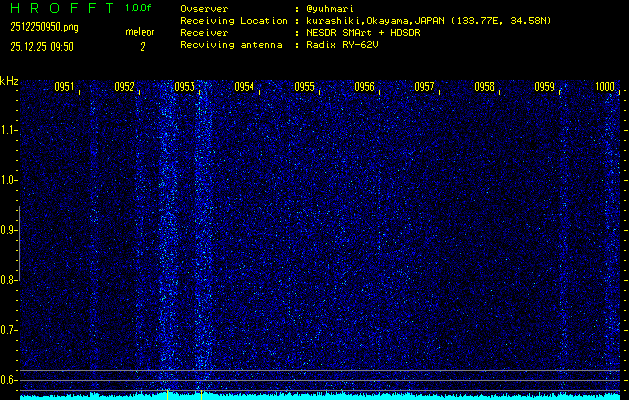Click the kHz axis unit label
This screenshot has height=400, width=629.
click(10, 81)
